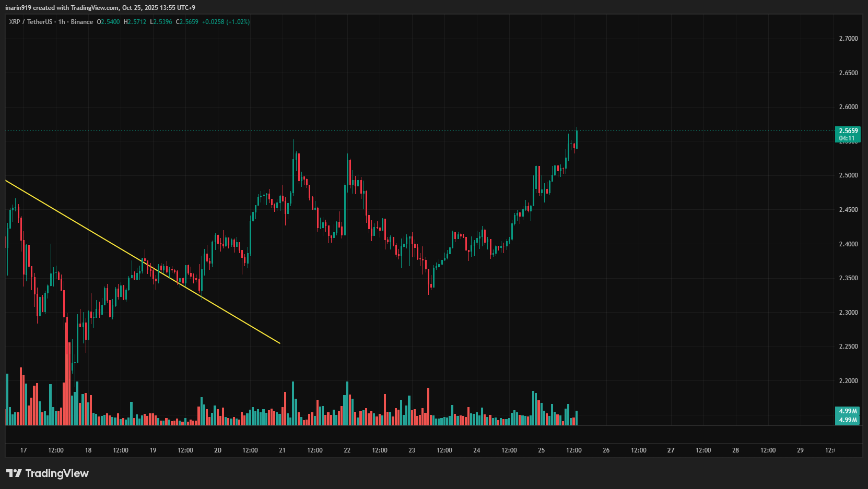The height and width of the screenshot is (489, 868).
Task: Click the 1h interval label in legend
Action: [x=62, y=22]
